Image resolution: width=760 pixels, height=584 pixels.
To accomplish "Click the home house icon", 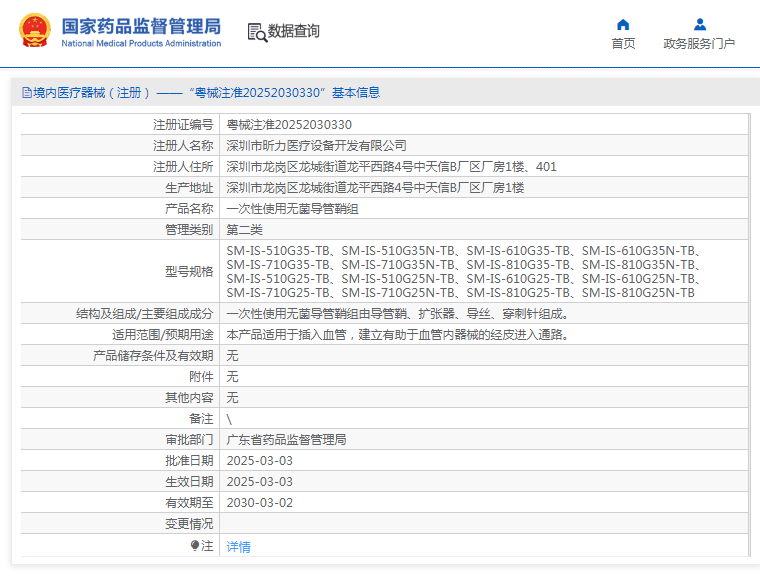I will [623, 24].
